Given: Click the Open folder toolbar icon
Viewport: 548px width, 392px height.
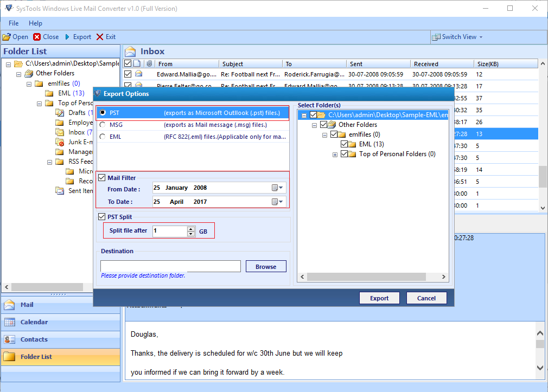Looking at the screenshot, I should point(7,37).
